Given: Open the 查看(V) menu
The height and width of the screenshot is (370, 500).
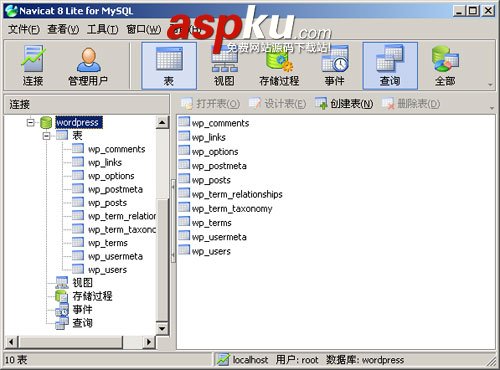Looking at the screenshot, I should (63, 30).
